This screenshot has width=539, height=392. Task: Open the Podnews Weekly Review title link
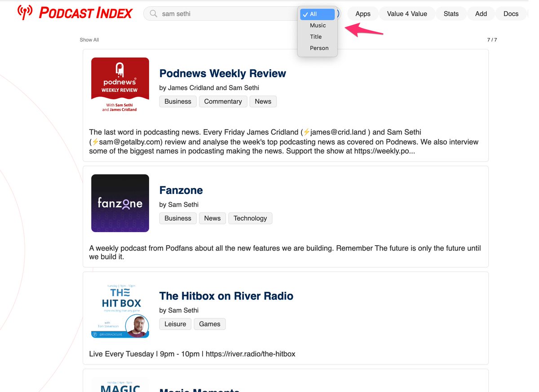[x=223, y=73]
